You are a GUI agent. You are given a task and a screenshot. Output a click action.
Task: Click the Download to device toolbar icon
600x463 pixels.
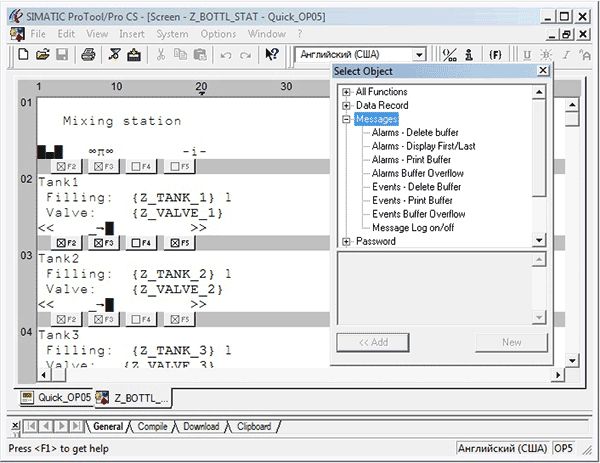click(x=134, y=55)
